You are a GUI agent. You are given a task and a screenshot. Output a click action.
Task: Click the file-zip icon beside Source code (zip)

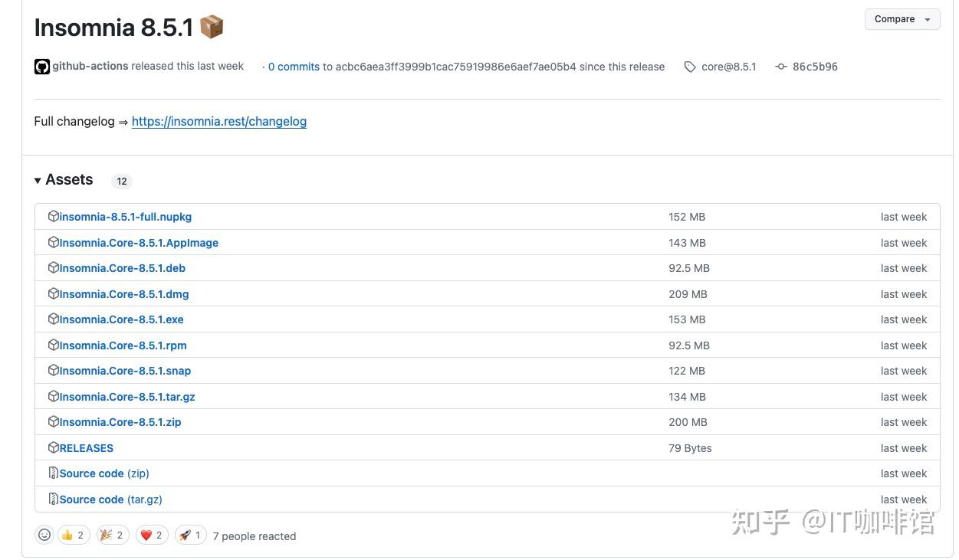[x=53, y=473]
